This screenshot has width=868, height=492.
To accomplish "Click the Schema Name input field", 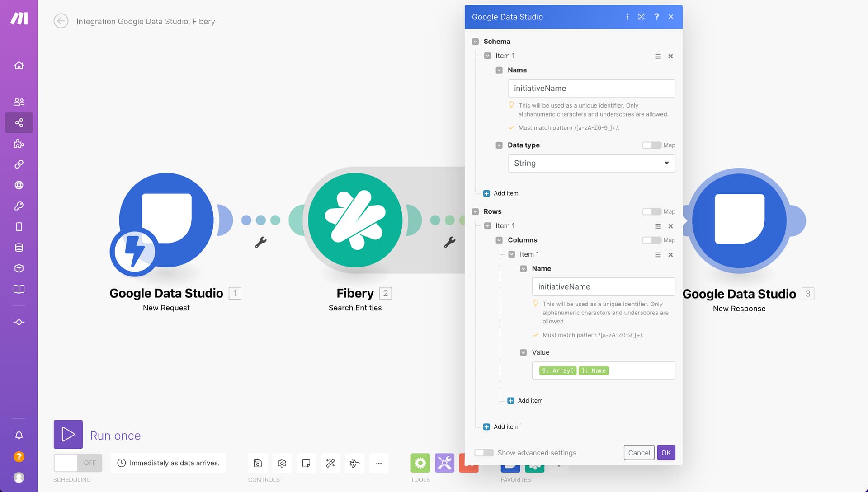I will (x=591, y=88).
